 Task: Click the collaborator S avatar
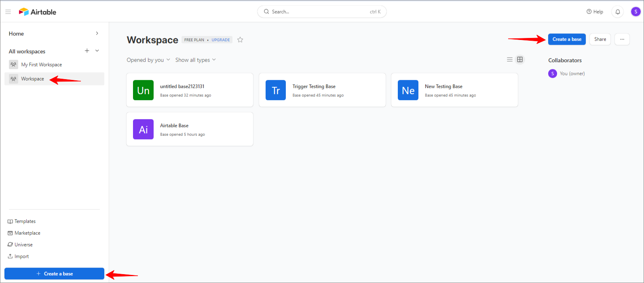point(553,73)
